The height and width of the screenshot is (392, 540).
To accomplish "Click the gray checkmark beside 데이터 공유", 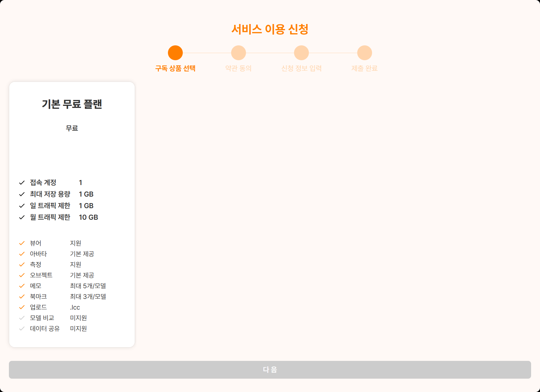I will (x=22, y=329).
